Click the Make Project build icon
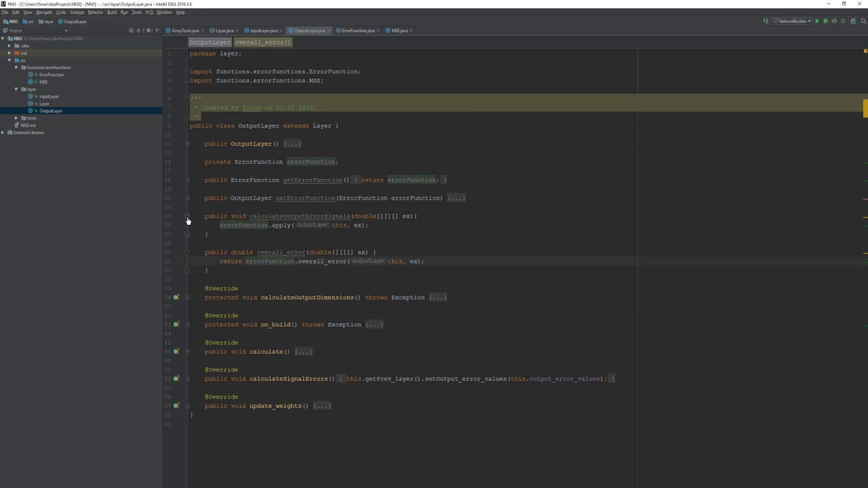Viewport: 868px width, 488px height. click(x=766, y=21)
